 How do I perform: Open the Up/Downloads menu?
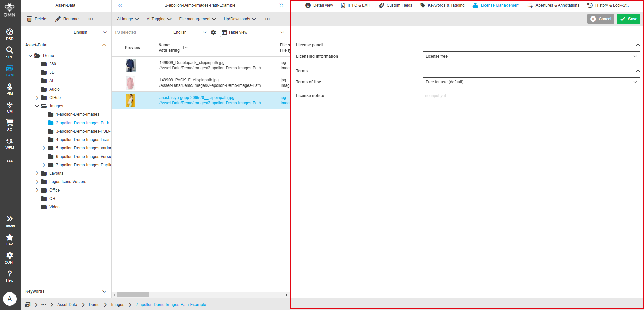pyautogui.click(x=240, y=19)
